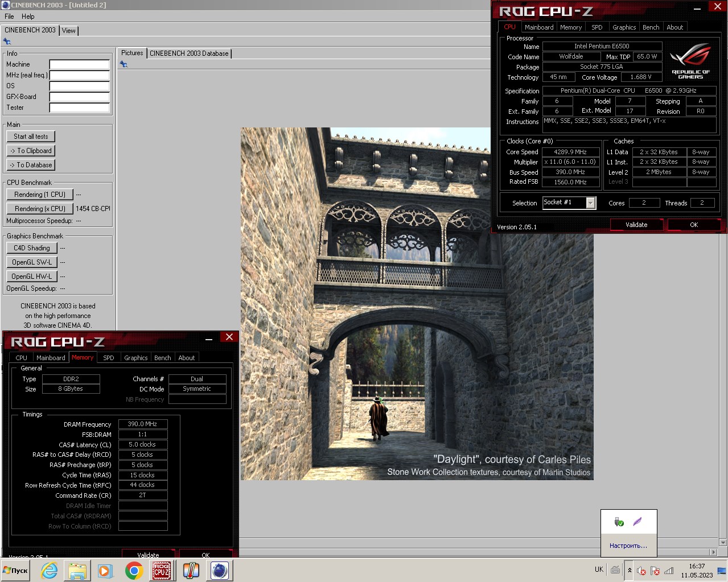Launch Windows Media Player from taskbar
728x582 pixels.
105,571
